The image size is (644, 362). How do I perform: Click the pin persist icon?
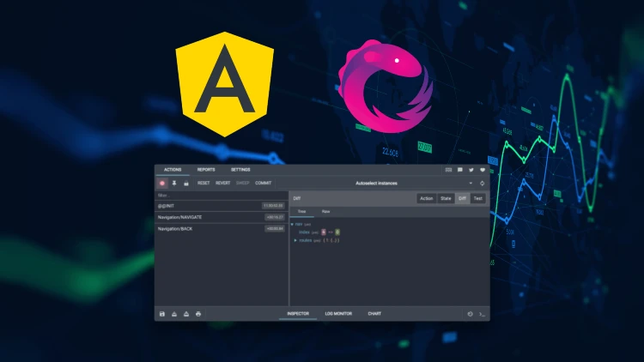pyautogui.click(x=174, y=183)
